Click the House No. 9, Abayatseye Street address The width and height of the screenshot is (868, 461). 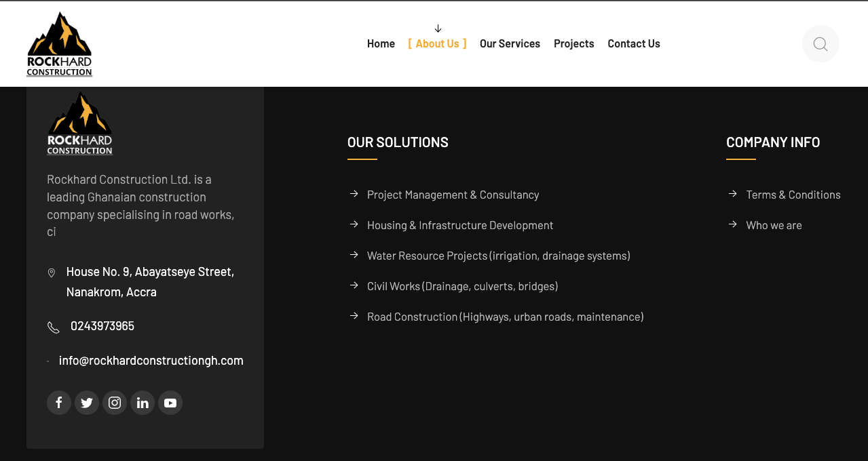pyautogui.click(x=150, y=282)
